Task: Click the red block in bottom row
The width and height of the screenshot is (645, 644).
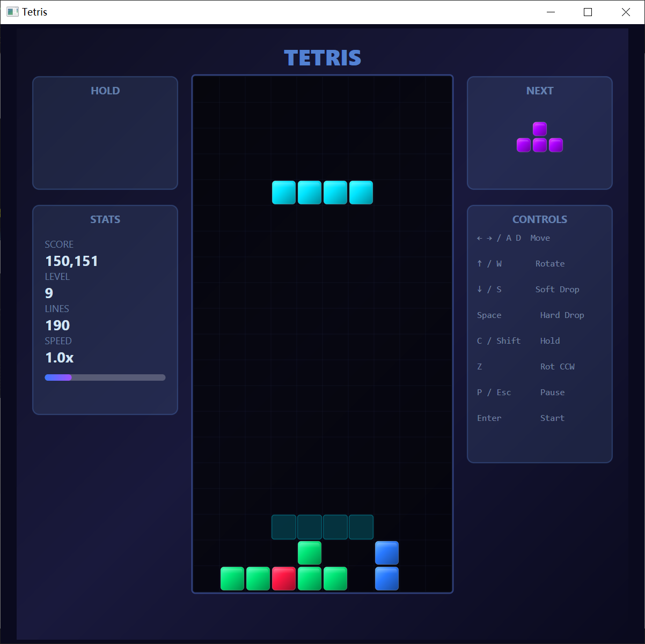Action: 284,579
